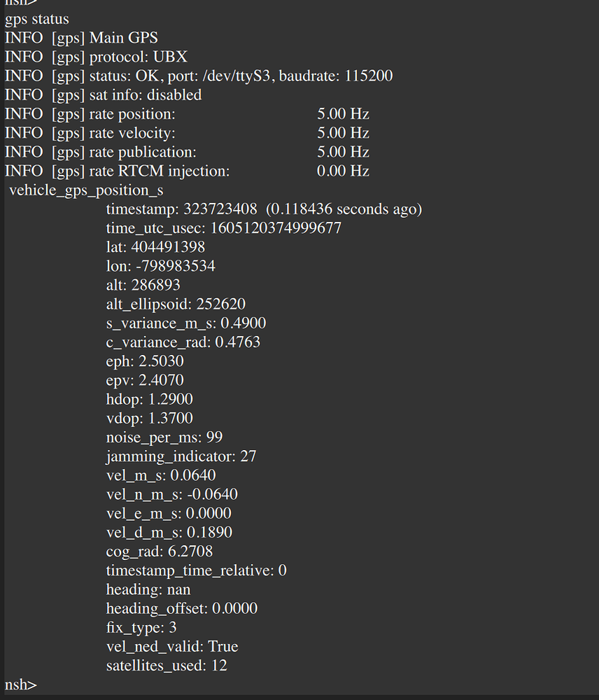Click the 'rate velocity' 5.00 Hz value

(x=343, y=133)
